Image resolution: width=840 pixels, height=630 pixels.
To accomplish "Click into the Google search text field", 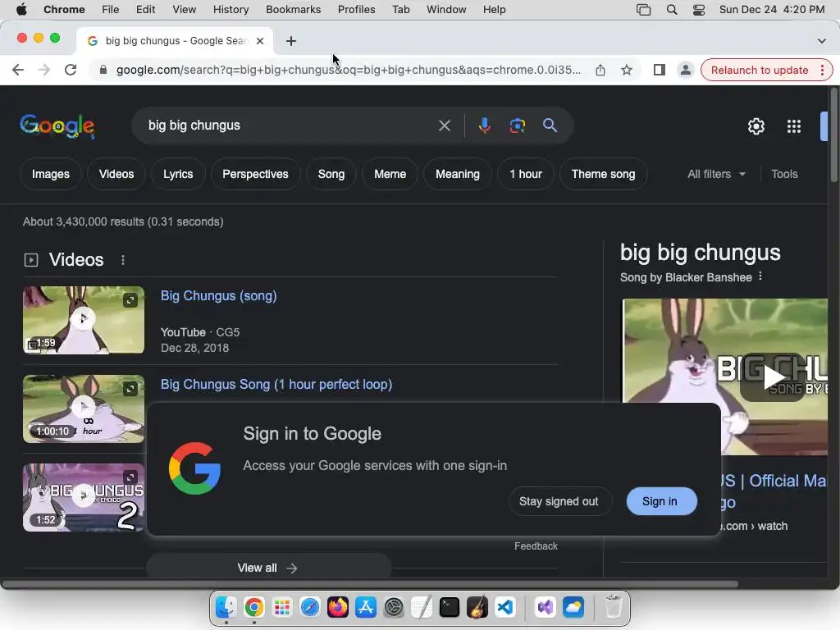I will coord(290,126).
